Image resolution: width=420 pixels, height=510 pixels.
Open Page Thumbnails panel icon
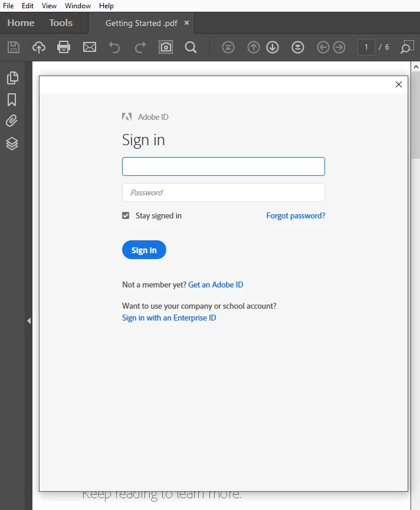click(12, 78)
